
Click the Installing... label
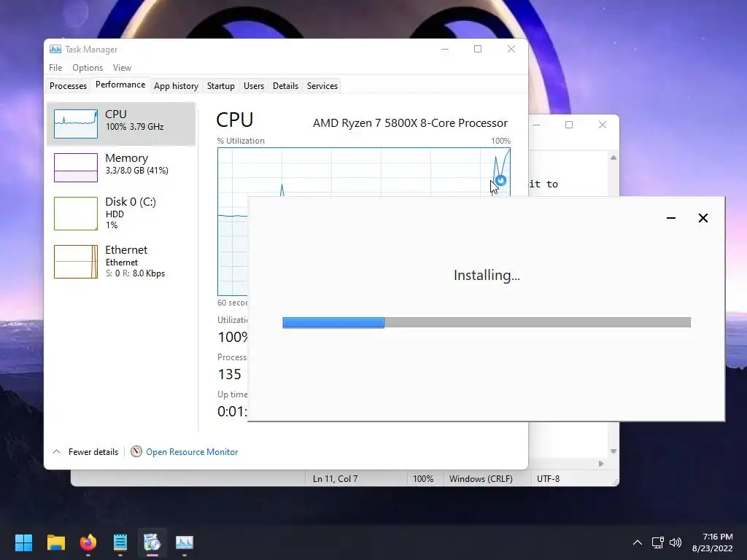487,275
